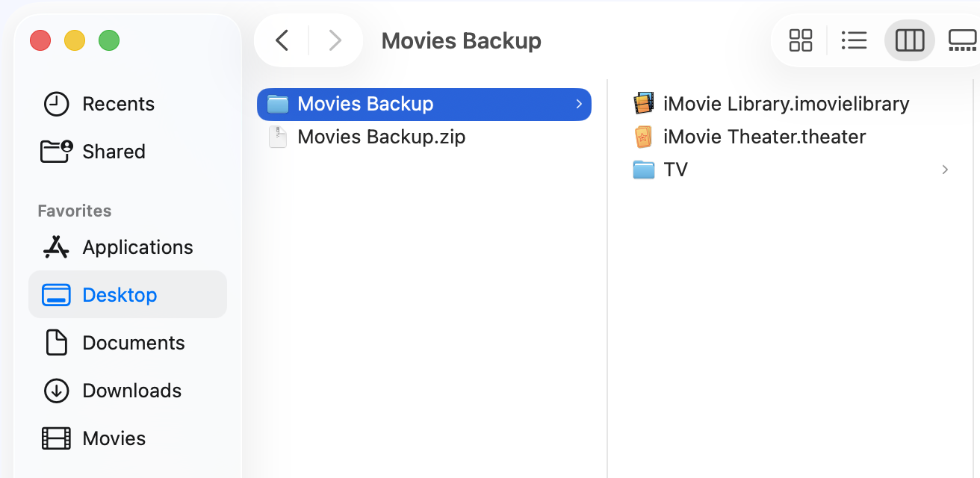Select the column view button

point(909,40)
